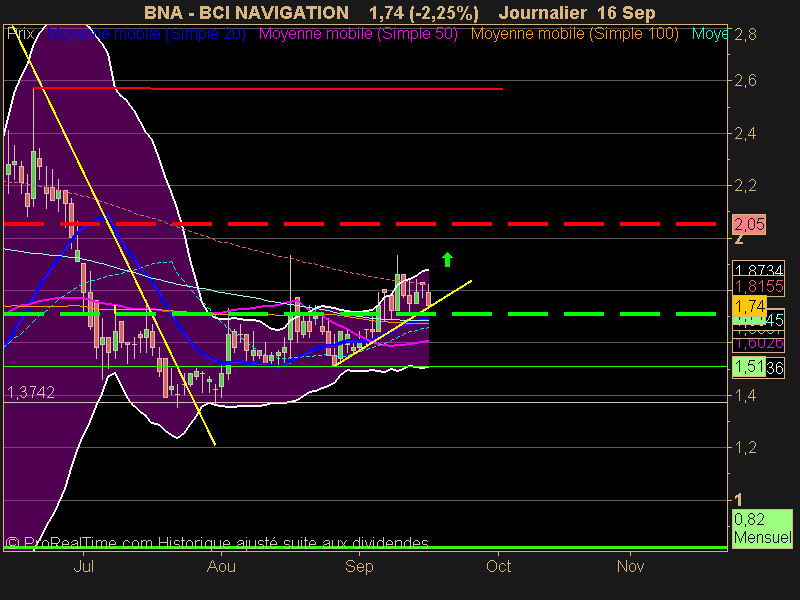The width and height of the screenshot is (800, 600).
Task: Click the yellow "1,74" current price tag
Action: pyautogui.click(x=749, y=306)
